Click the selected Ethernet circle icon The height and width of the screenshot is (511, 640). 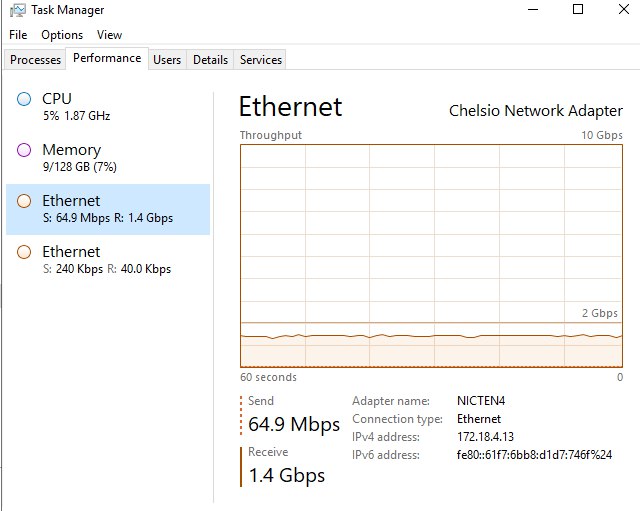click(25, 201)
